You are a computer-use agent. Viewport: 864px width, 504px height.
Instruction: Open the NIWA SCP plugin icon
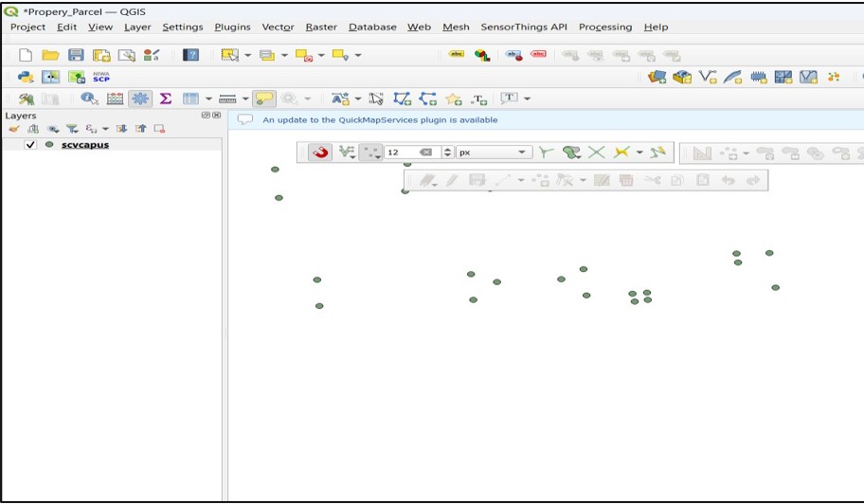[x=101, y=77]
